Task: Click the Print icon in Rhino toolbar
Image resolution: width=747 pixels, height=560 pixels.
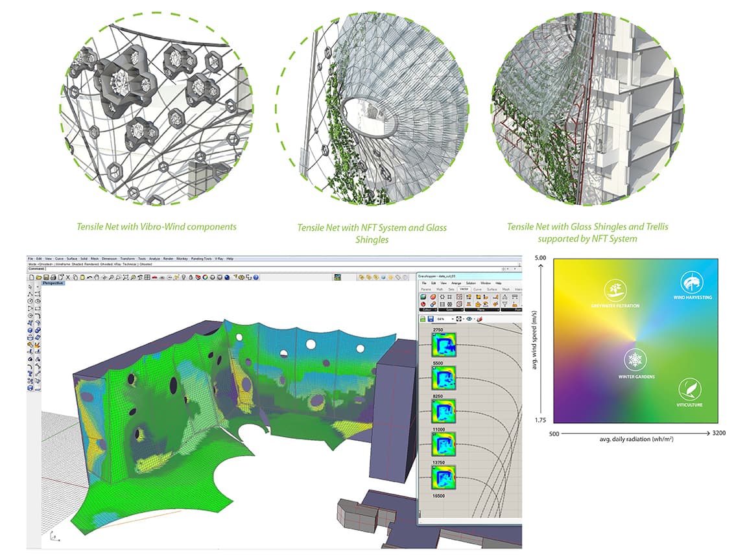Action: point(53,277)
